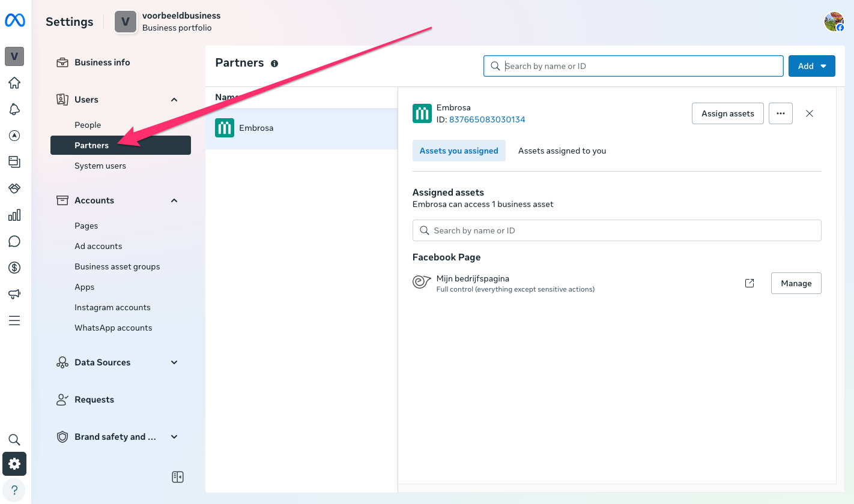Open the Add dropdown button

(x=812, y=66)
